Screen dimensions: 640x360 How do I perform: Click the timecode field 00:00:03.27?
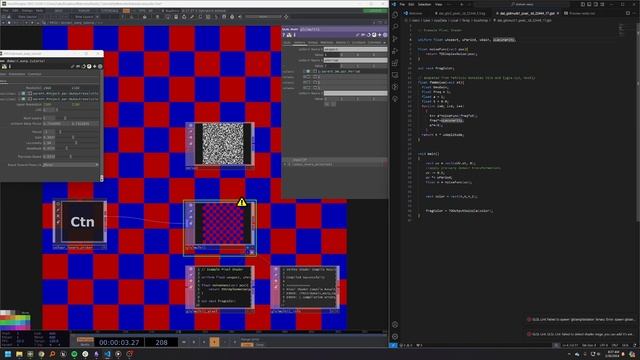click(119, 342)
